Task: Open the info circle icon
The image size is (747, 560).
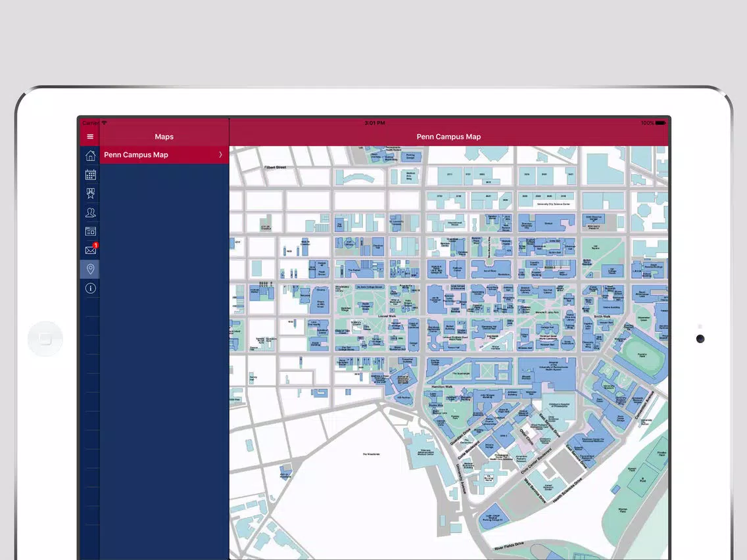Action: pos(90,288)
